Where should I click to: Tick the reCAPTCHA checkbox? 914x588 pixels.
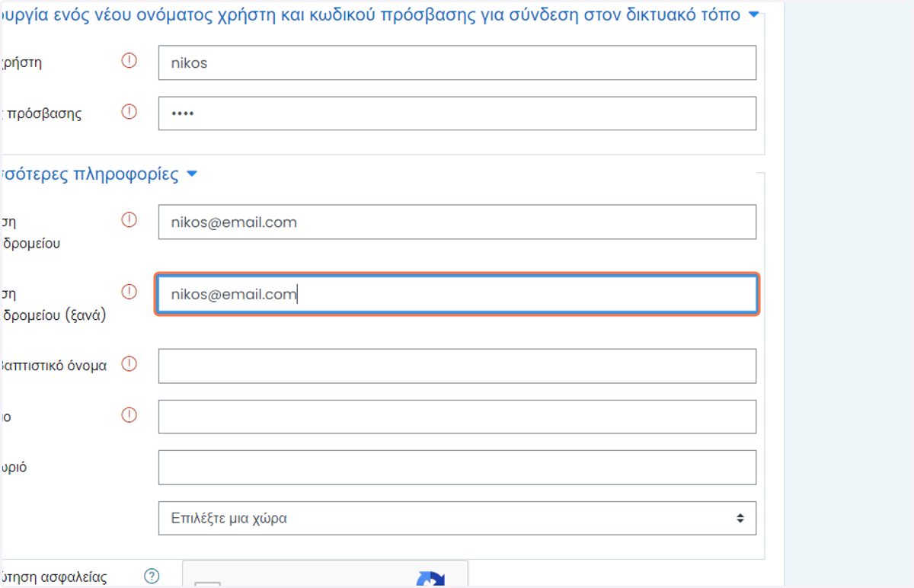207,584
